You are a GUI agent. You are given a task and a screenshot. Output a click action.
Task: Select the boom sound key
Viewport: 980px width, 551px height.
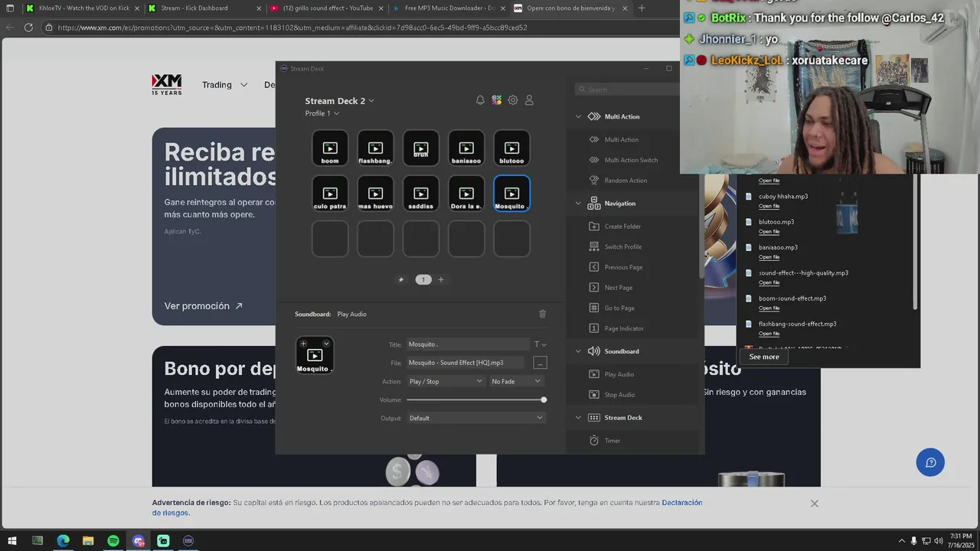point(330,148)
